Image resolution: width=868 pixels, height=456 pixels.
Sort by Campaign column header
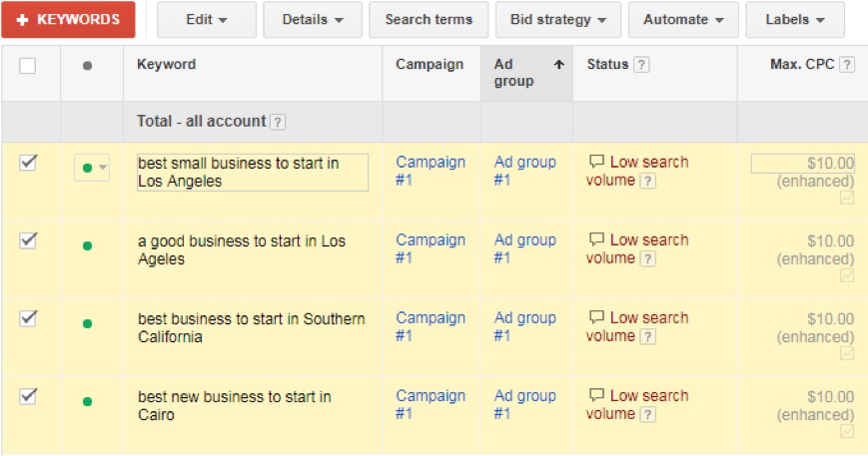pos(430,64)
